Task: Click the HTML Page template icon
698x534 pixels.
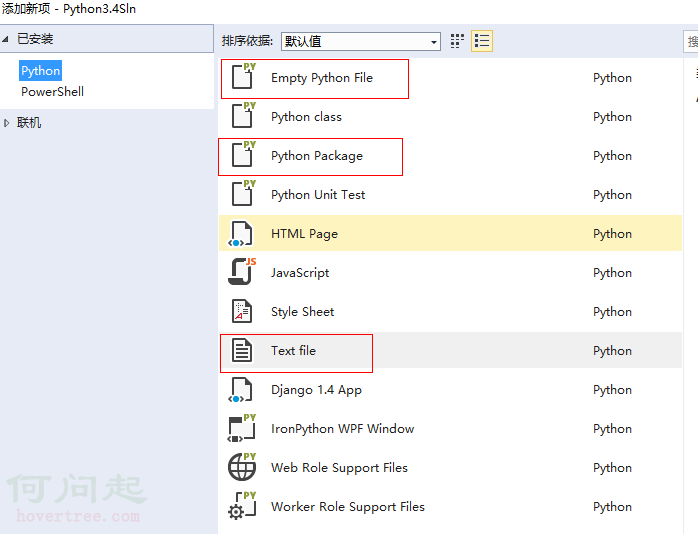Action: (x=241, y=234)
